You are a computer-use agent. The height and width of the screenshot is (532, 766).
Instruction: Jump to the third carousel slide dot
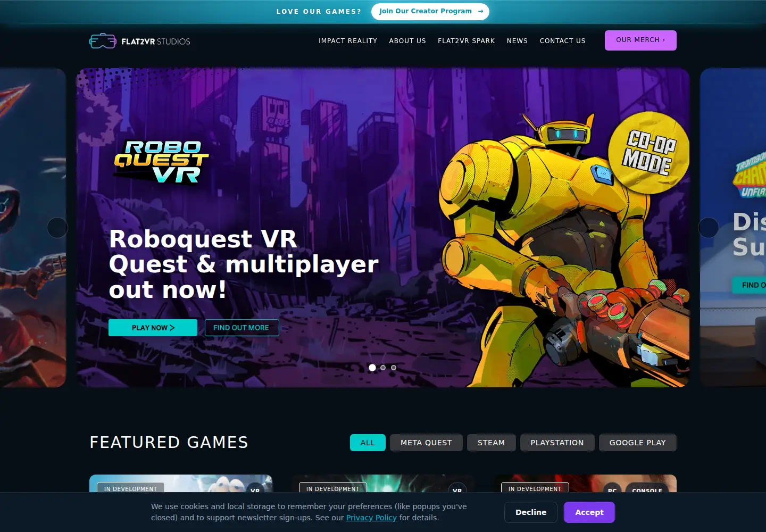click(x=394, y=368)
